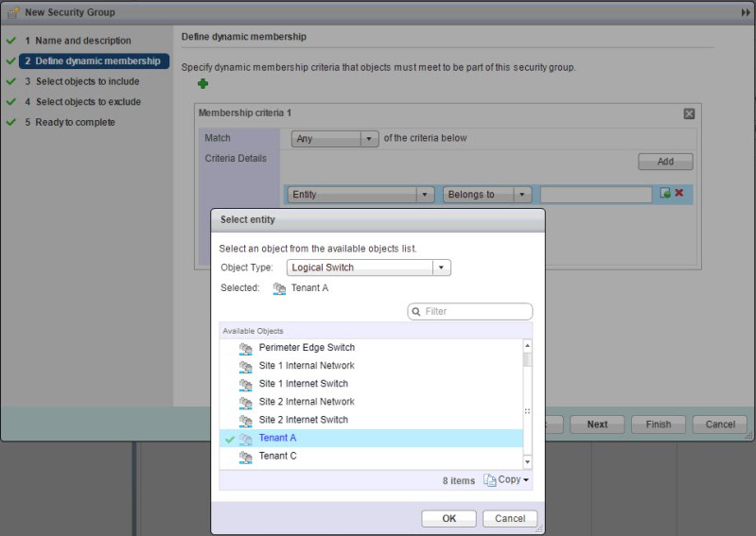Click the Perimeter Edge Switch icon
This screenshot has height=536, width=756.
point(246,348)
